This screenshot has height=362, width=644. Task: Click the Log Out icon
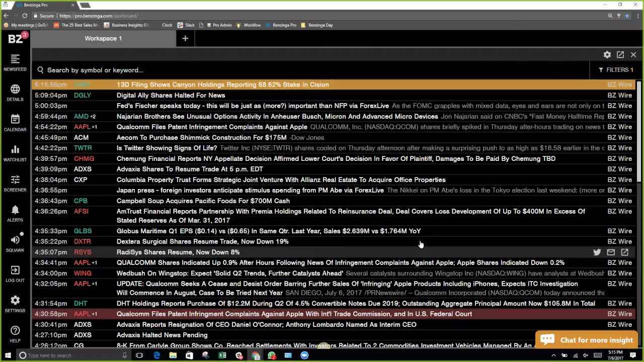tap(15, 274)
